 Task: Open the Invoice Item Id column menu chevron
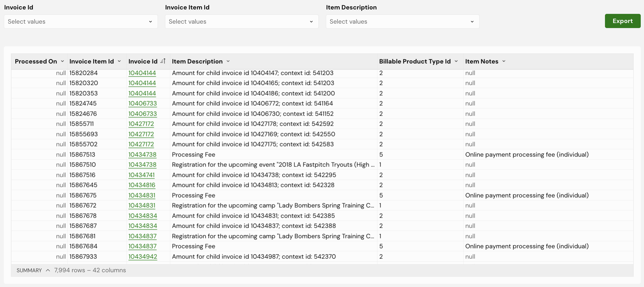[119, 61]
